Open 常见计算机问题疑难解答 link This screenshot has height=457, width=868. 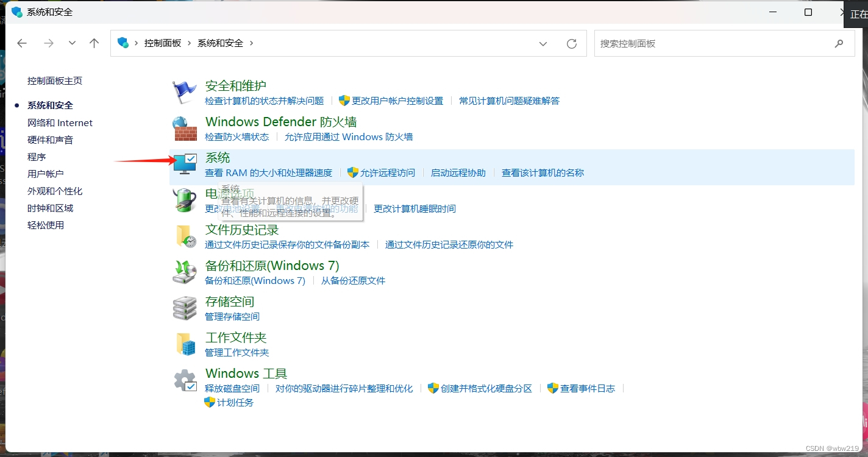click(x=509, y=101)
